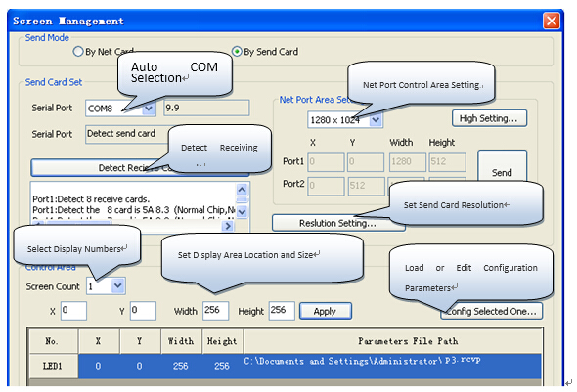Click the Port1 X input field
577x392 pixels.
point(327,162)
